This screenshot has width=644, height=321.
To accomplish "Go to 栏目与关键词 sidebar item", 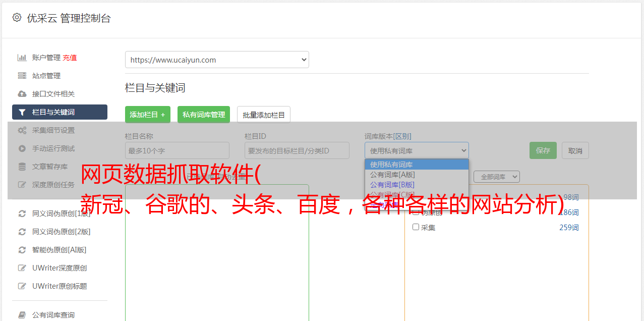I will (60, 112).
